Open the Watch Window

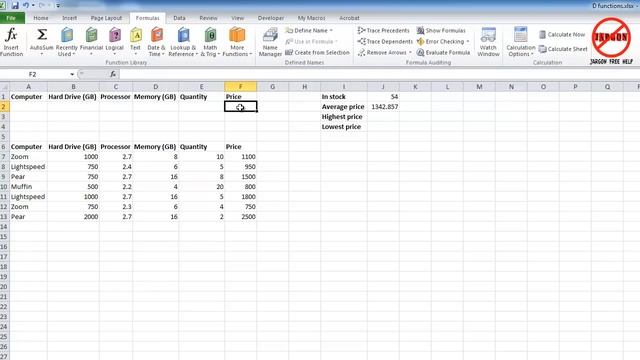point(488,42)
